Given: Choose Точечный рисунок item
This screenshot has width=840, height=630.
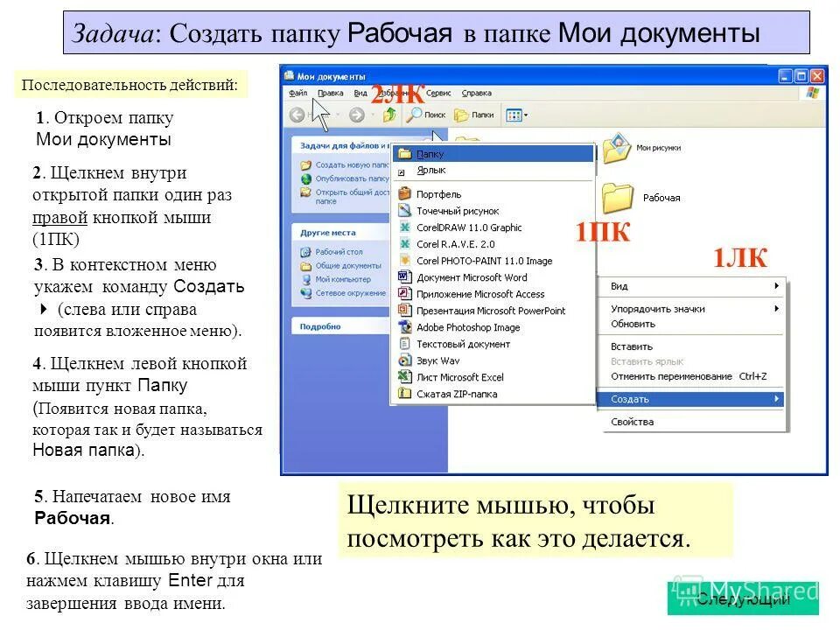Looking at the screenshot, I should pyautogui.click(x=493, y=211).
